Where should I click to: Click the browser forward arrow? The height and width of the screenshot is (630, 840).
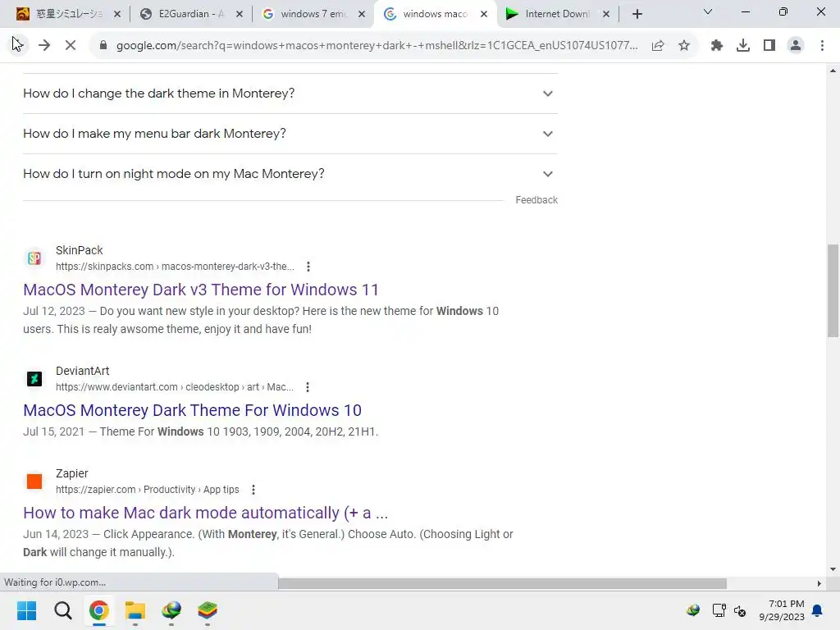pos(44,45)
